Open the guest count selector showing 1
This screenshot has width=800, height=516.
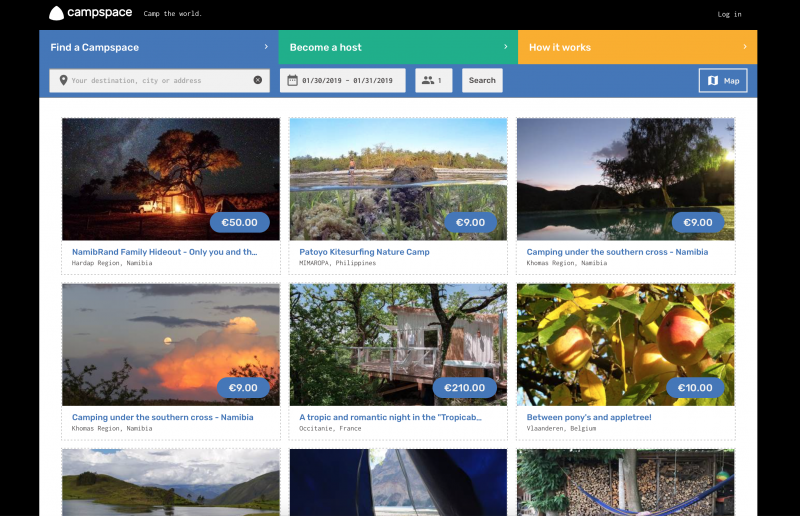434,80
